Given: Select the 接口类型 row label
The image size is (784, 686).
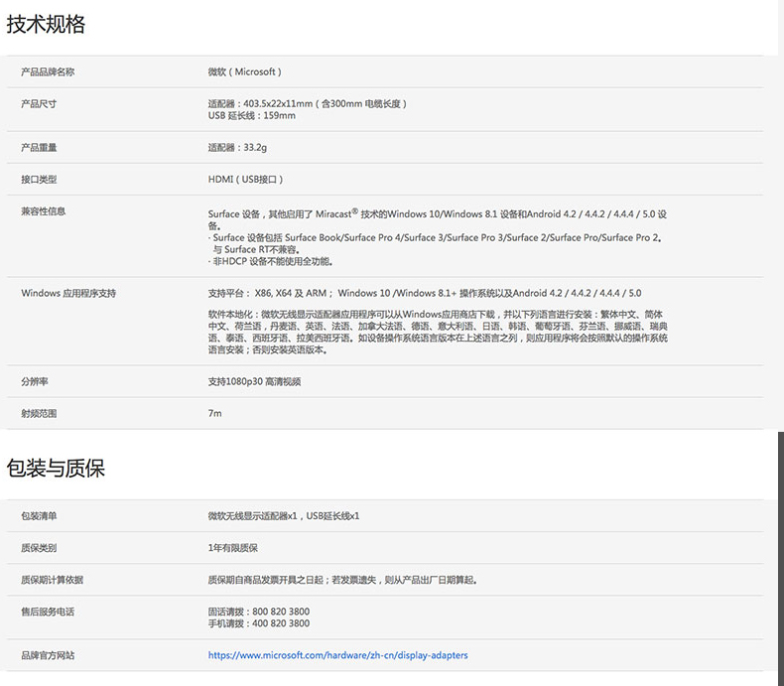Looking at the screenshot, I should point(39,179).
